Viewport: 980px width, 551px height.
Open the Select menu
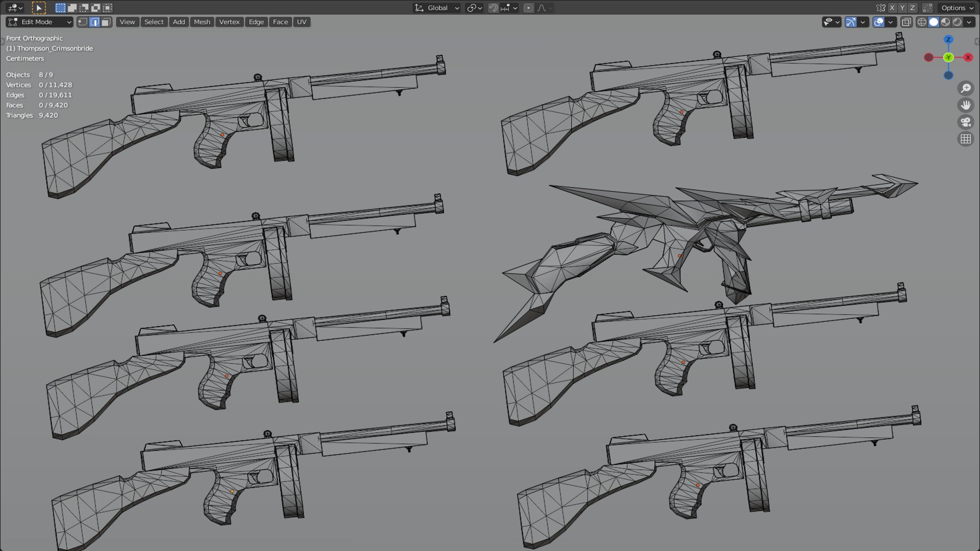tap(154, 22)
